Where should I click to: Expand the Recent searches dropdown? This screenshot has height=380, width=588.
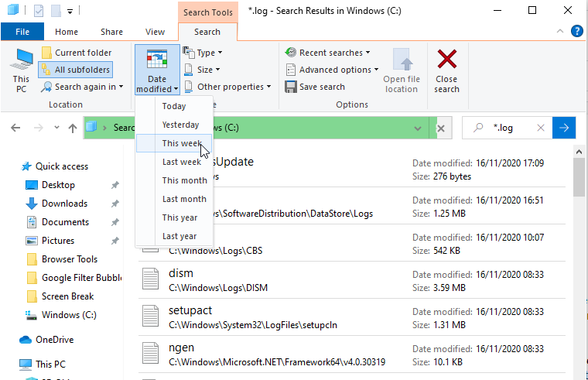click(x=328, y=53)
